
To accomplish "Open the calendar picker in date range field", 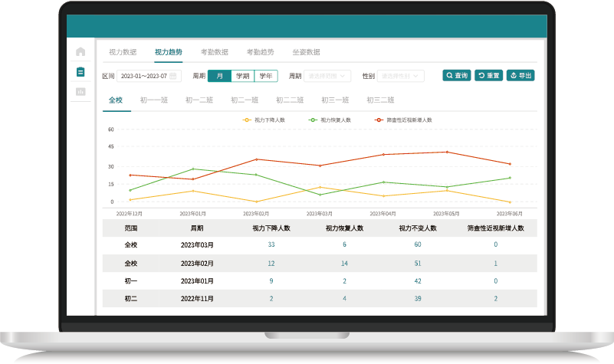I will pos(172,76).
